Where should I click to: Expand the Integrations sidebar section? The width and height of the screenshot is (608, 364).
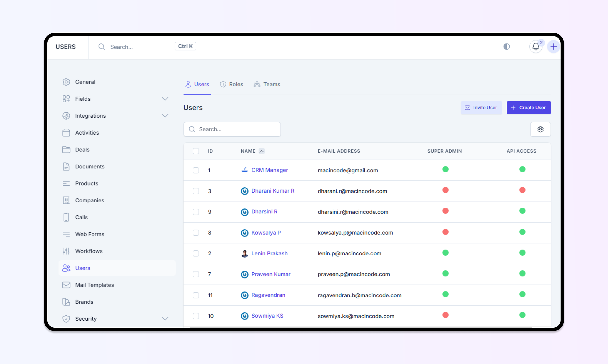pyautogui.click(x=165, y=116)
